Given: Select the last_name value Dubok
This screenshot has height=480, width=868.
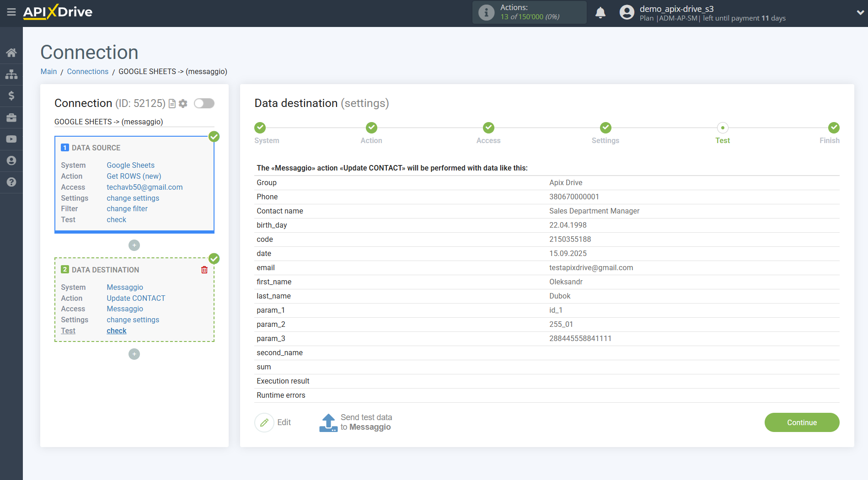Looking at the screenshot, I should 560,296.
